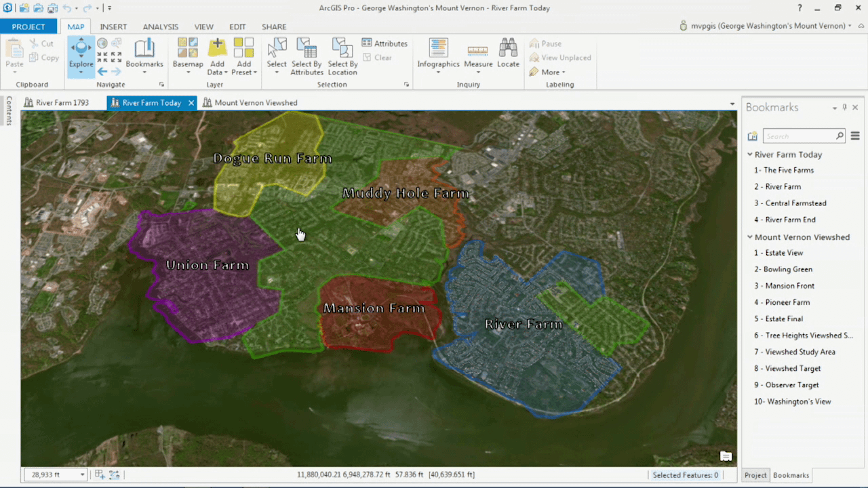Open the Attributes pane

[384, 43]
